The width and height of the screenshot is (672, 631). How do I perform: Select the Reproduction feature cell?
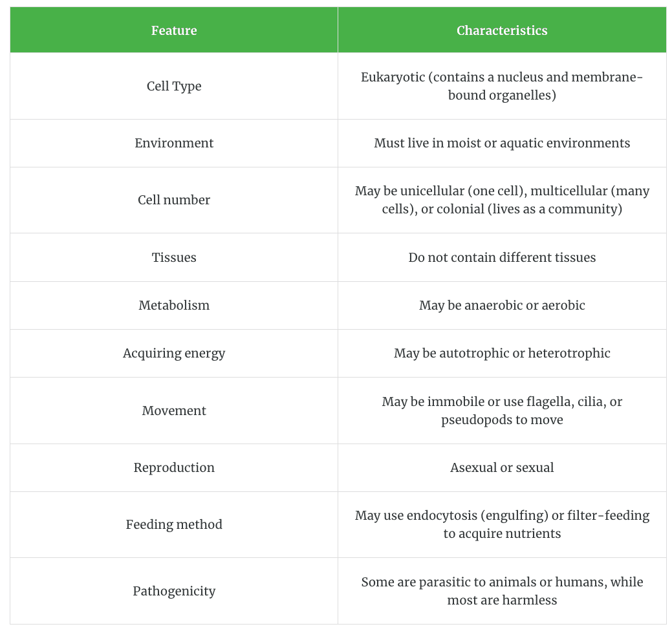click(174, 467)
